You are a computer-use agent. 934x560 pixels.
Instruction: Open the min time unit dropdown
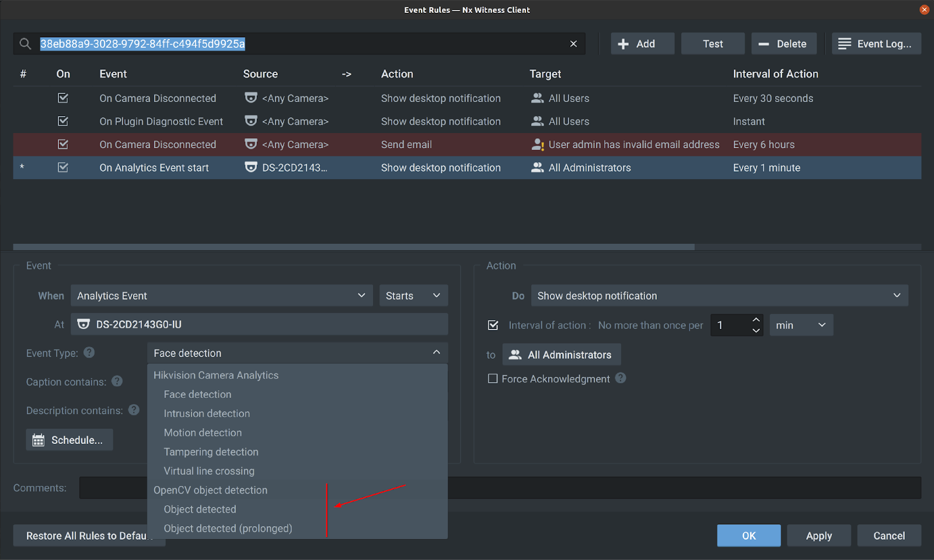[801, 325]
